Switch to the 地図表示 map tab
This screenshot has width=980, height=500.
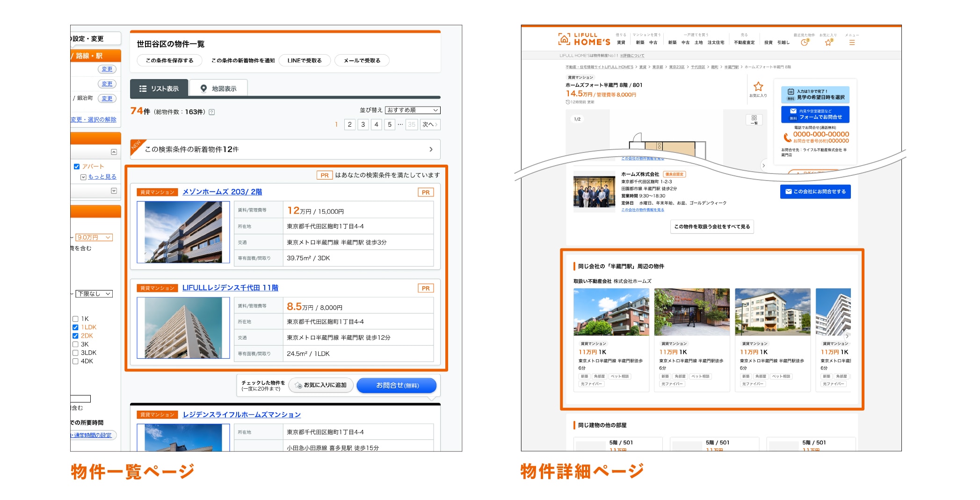coord(218,88)
